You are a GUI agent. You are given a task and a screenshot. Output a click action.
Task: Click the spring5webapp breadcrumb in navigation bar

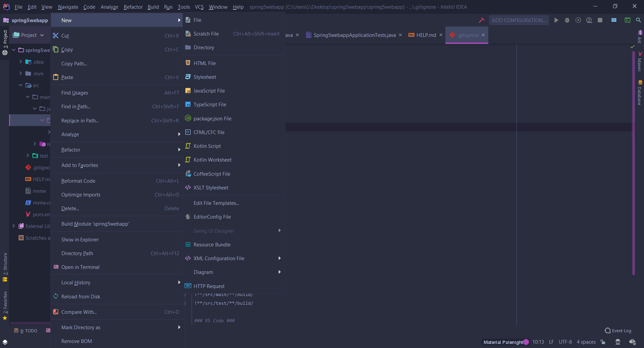coord(26,20)
